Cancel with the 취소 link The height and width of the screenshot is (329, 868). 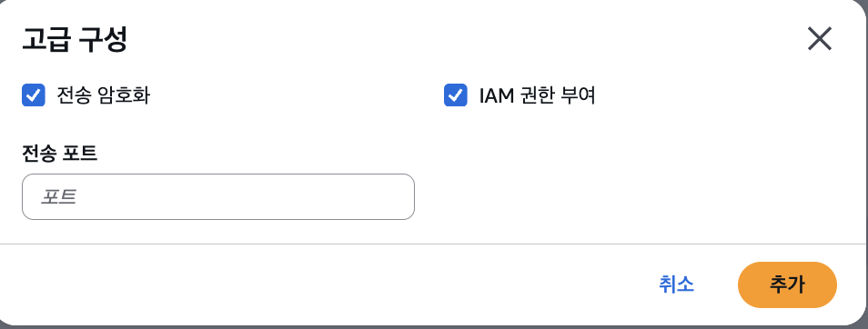(676, 284)
